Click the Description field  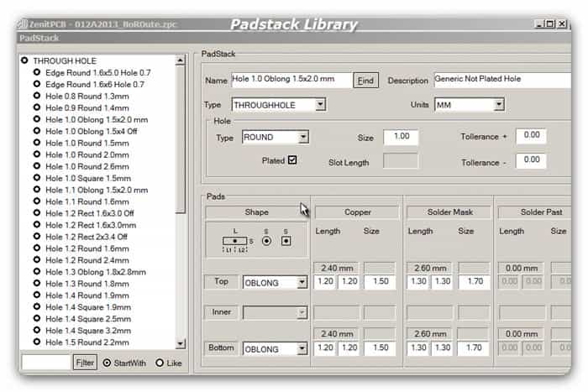[x=502, y=80]
